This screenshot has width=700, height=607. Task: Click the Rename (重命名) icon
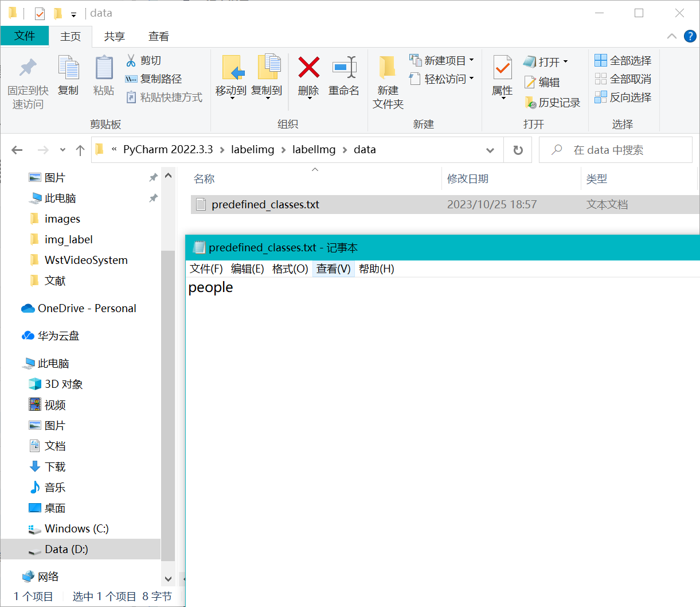coord(344,68)
